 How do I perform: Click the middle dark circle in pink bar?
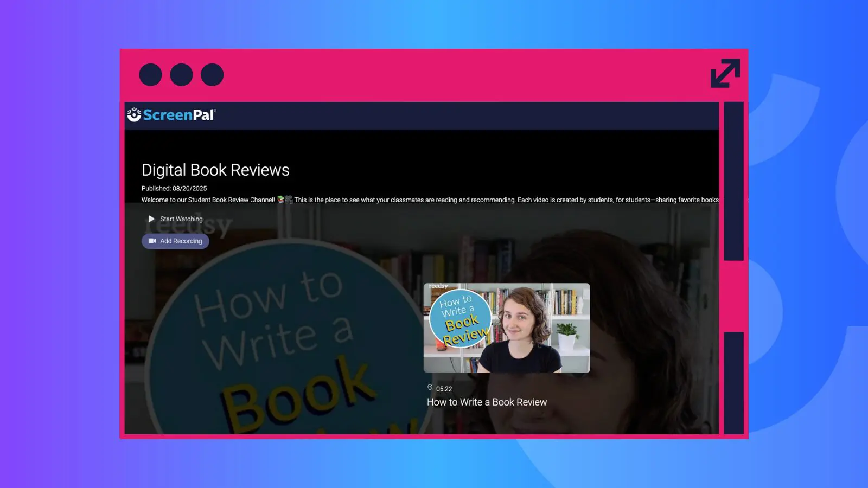click(x=181, y=75)
